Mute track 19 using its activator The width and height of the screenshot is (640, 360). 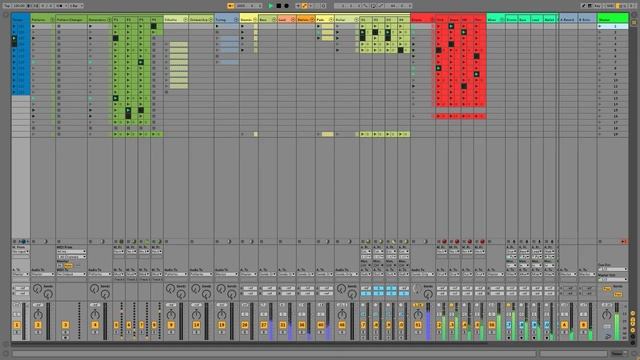pos(222,325)
